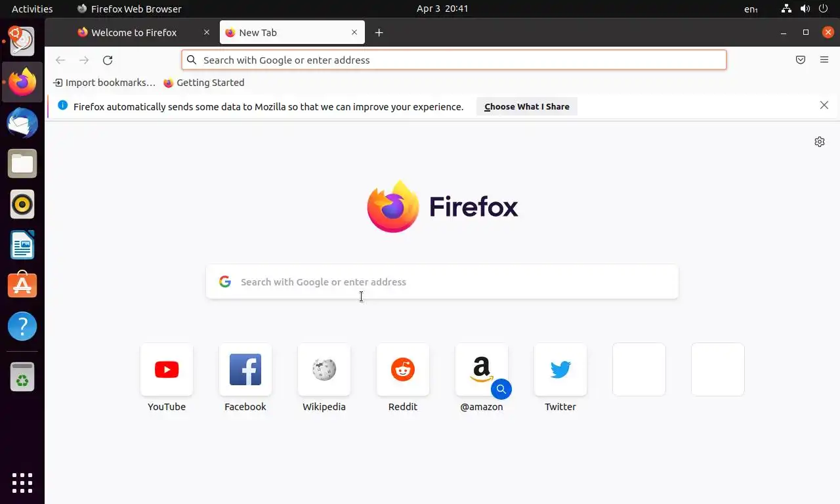Show Applications grid
Image resolution: width=840 pixels, height=504 pixels.
pyautogui.click(x=22, y=483)
